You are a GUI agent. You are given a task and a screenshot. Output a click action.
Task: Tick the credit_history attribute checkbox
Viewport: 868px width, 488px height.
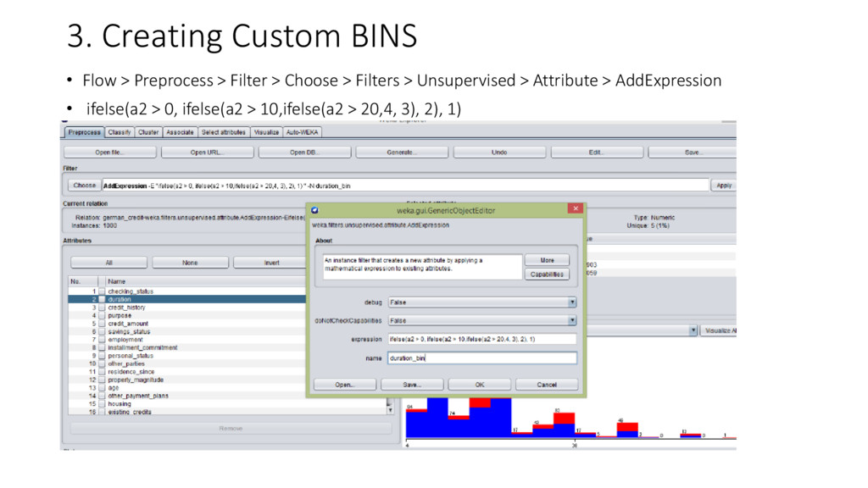tap(102, 307)
